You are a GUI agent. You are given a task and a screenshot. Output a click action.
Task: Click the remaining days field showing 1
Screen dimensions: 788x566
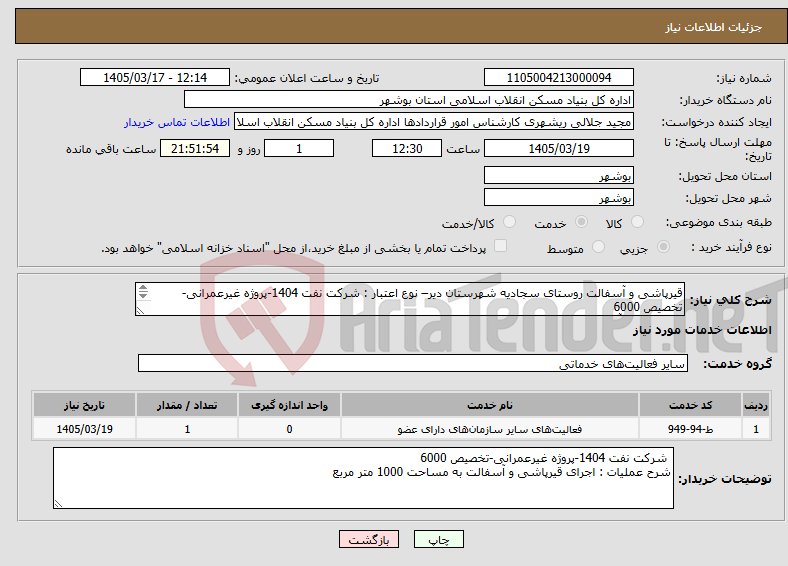click(x=299, y=148)
